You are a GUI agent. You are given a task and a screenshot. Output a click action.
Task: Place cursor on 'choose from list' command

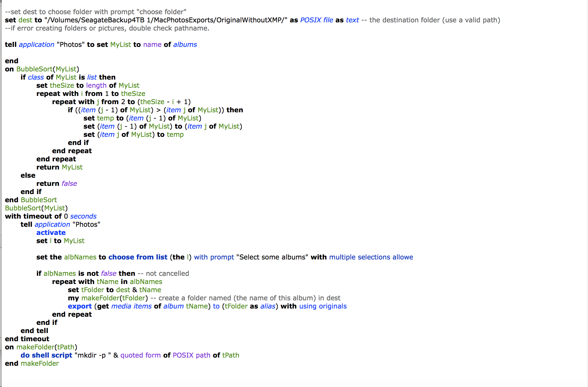click(x=138, y=257)
